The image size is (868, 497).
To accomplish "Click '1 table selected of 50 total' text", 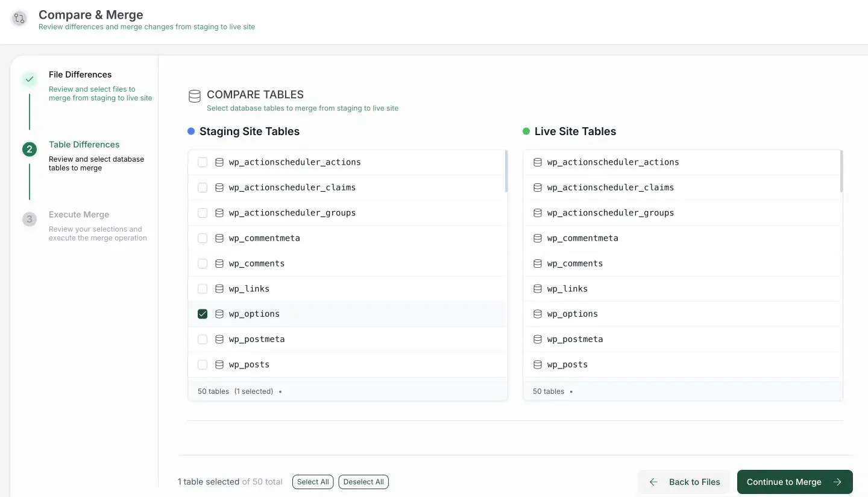I will [x=230, y=482].
